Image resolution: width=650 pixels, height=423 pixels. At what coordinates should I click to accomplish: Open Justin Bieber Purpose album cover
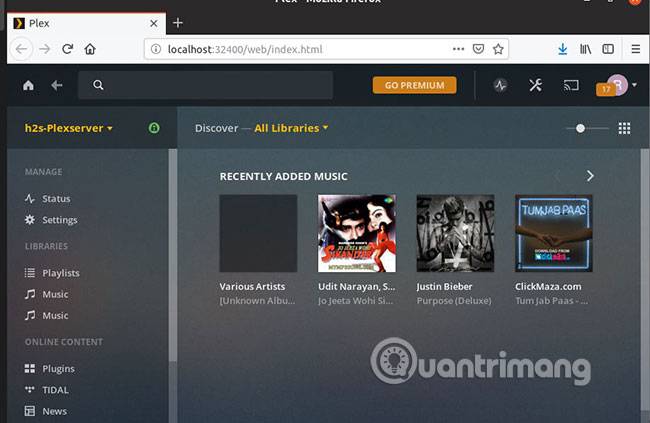455,233
